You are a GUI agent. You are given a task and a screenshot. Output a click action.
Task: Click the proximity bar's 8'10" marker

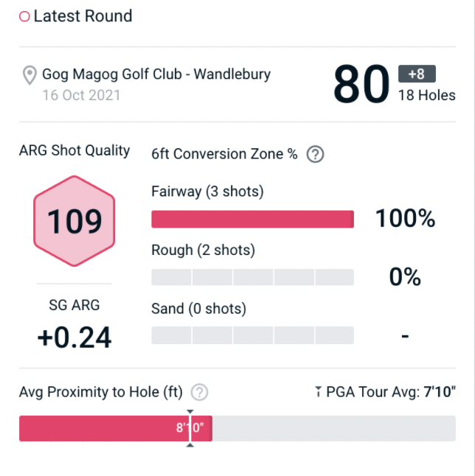[x=190, y=428]
